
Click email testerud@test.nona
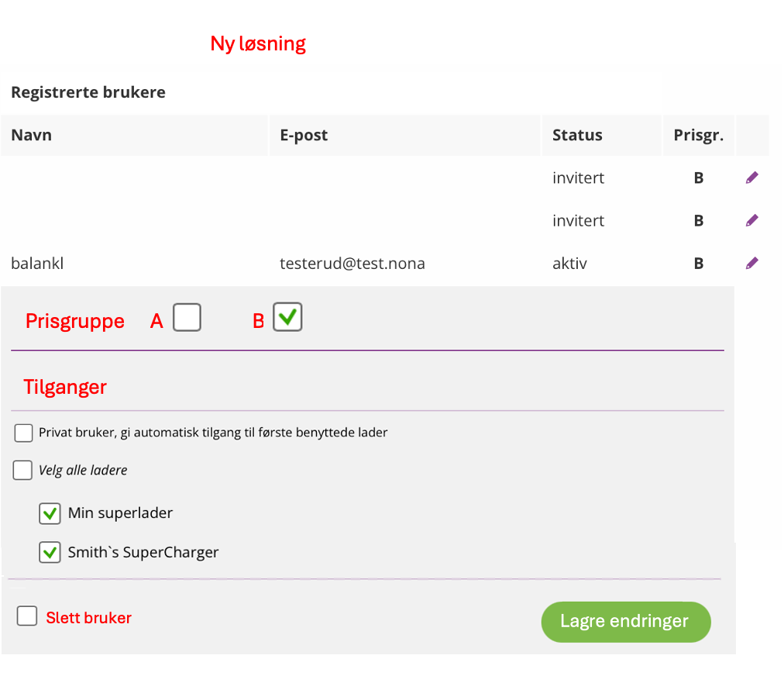[352, 264]
